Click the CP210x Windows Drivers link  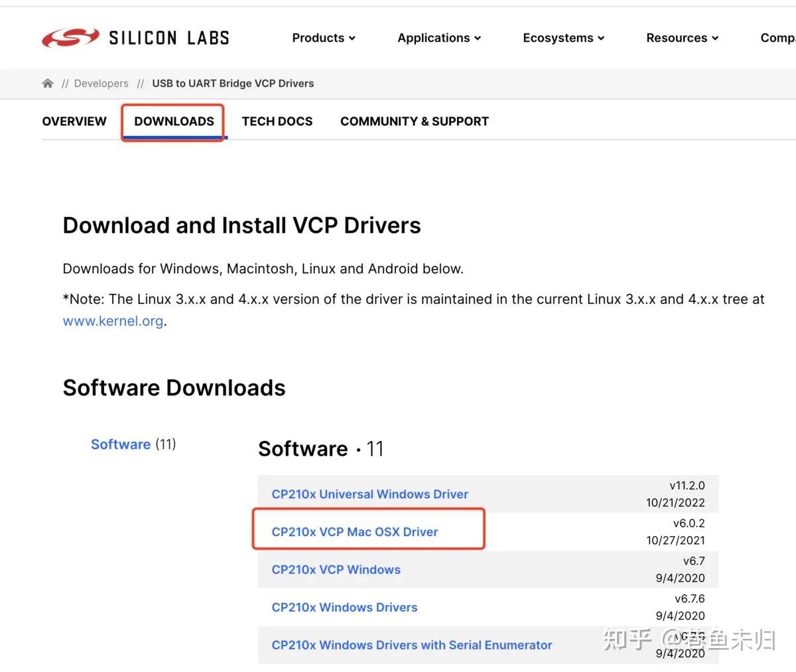(344, 608)
